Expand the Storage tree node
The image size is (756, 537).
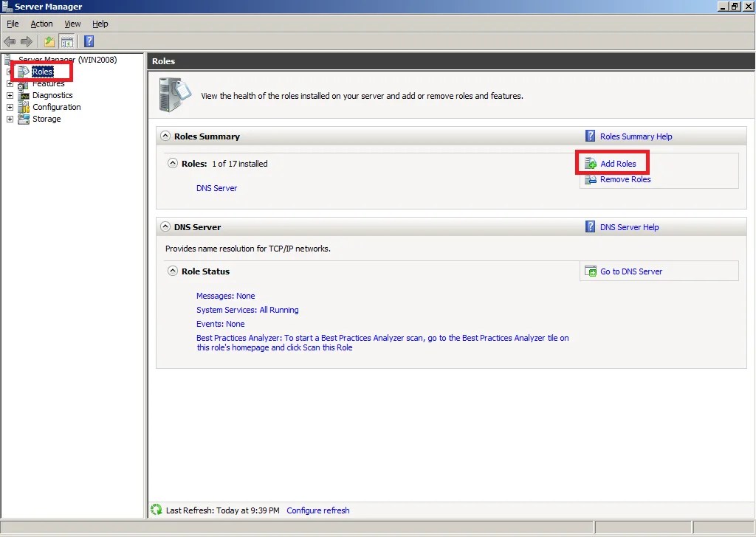10,119
